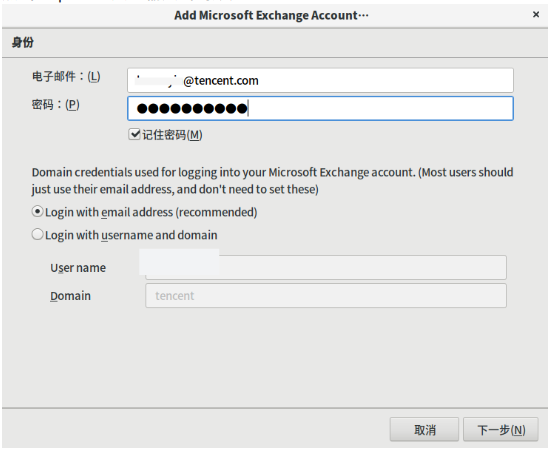Image resolution: width=556 pixels, height=458 pixels.
Task: Click the Domain field showing tencent
Action: point(326,295)
